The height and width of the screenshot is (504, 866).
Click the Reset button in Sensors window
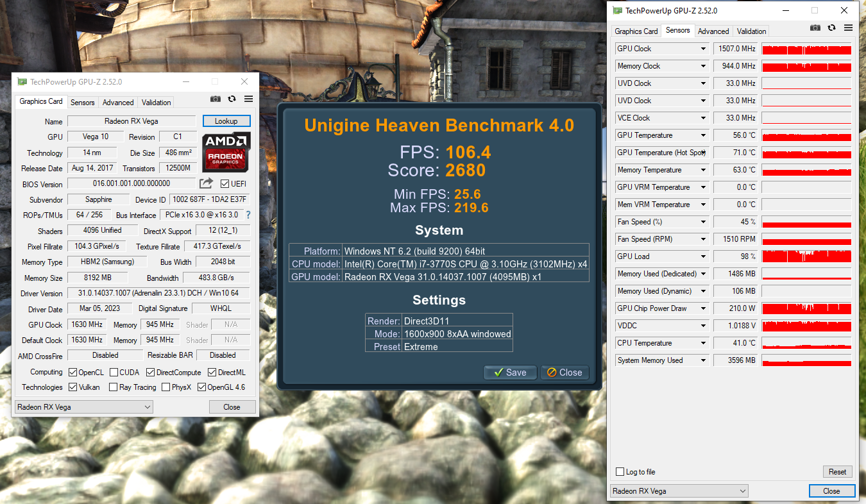(x=838, y=472)
